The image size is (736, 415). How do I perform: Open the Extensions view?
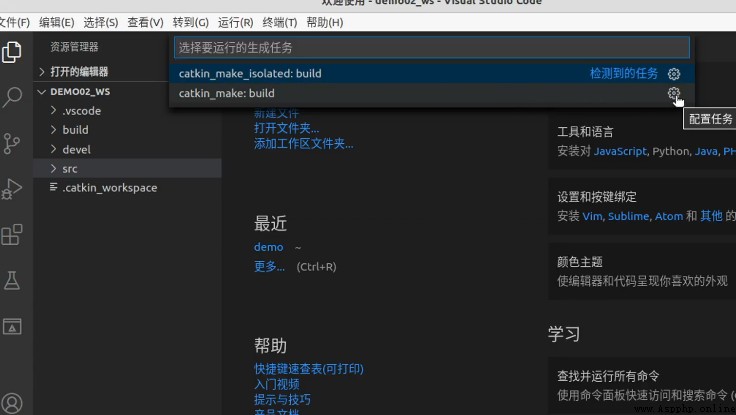pyautogui.click(x=12, y=235)
